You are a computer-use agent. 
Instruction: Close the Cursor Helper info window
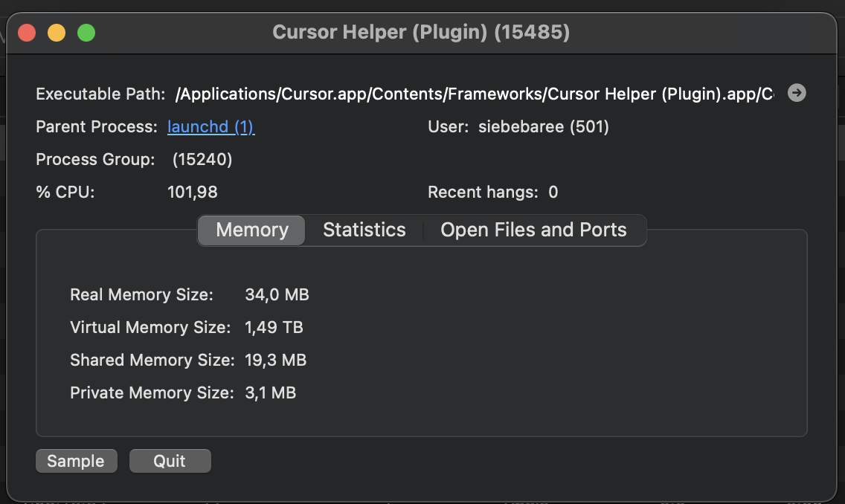point(26,32)
